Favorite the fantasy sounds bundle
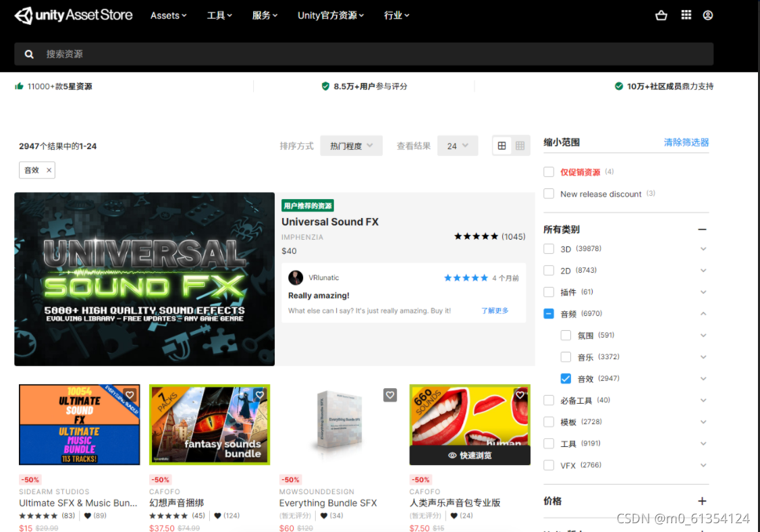The width and height of the screenshot is (760, 532). 260,395
